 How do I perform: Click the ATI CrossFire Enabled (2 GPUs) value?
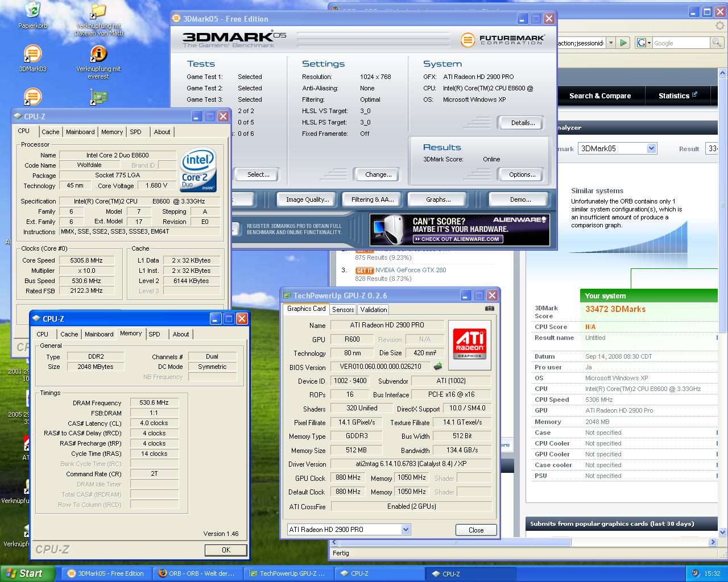411,506
